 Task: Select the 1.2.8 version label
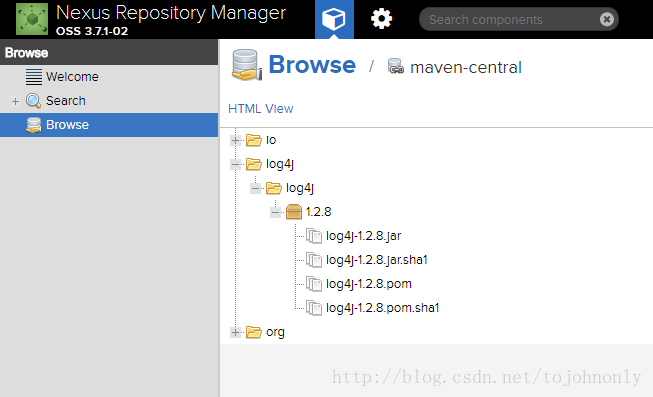319,212
